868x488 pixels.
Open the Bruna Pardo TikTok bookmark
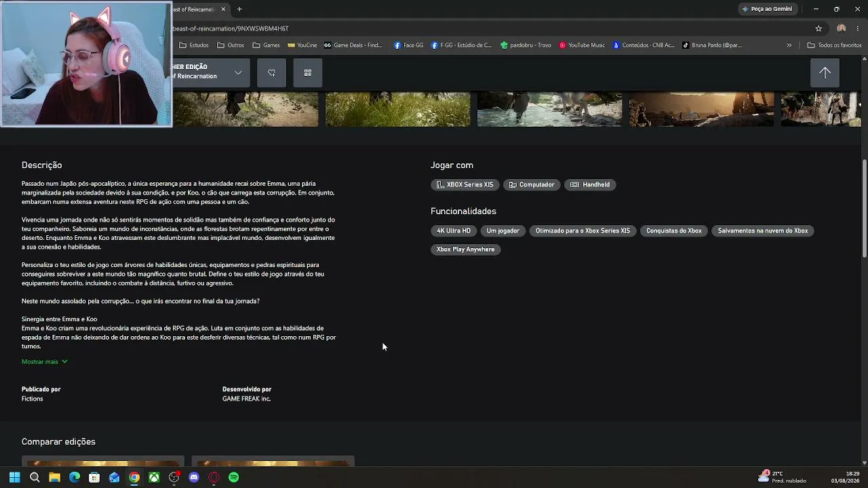[x=711, y=45]
